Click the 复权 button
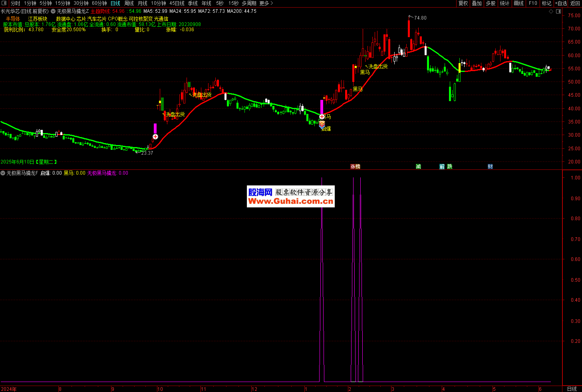The image size is (582, 392). 463,3
